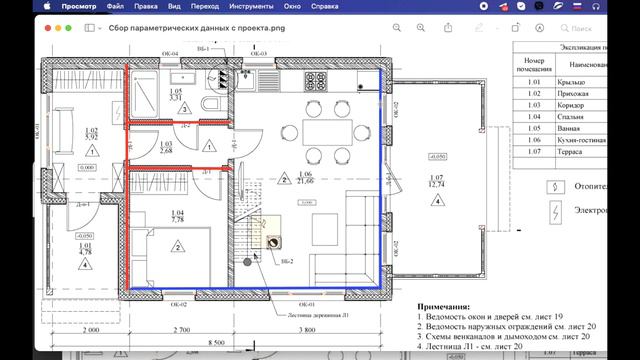
Task: Click dimension 2 700 below the plan
Action: (x=182, y=330)
